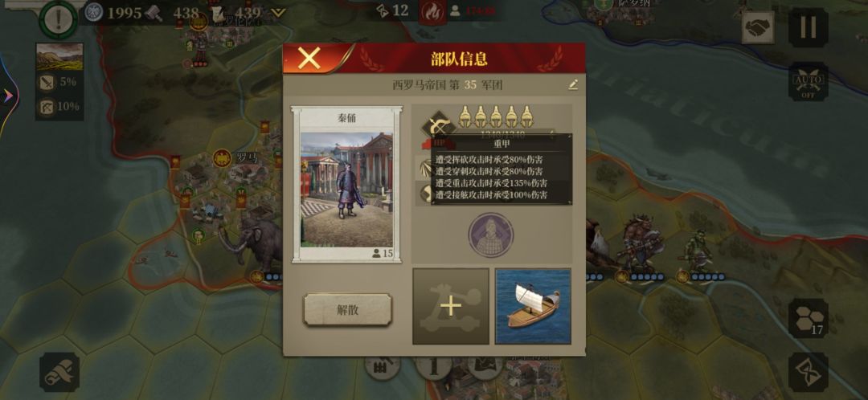This screenshot has width=868, height=400.
Task: Click the 秦俑 unit portrait card
Action: click(x=346, y=185)
